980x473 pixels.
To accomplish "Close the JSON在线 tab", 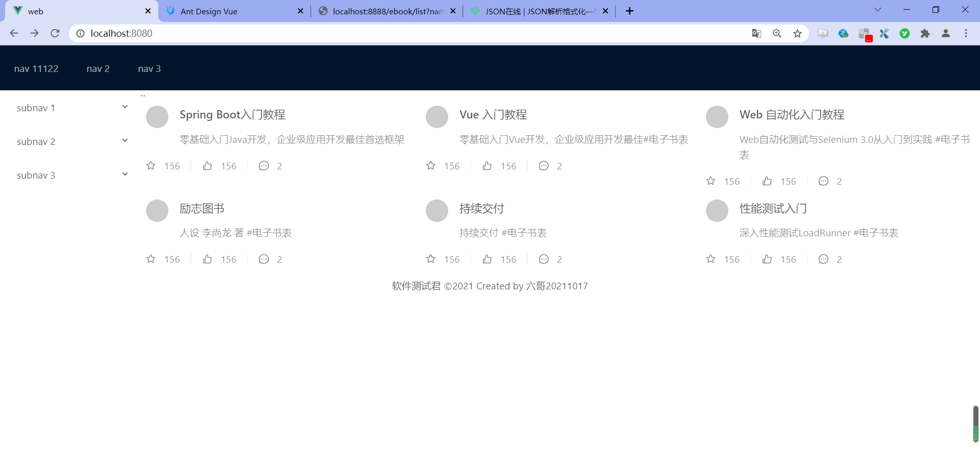I will (605, 11).
